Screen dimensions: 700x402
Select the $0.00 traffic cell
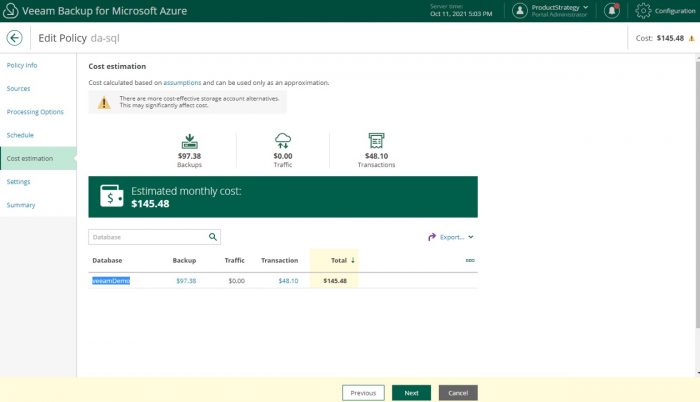(237, 281)
